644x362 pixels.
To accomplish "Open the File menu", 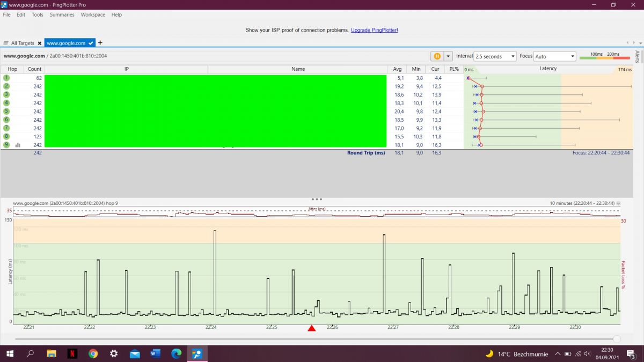I will click(6, 15).
